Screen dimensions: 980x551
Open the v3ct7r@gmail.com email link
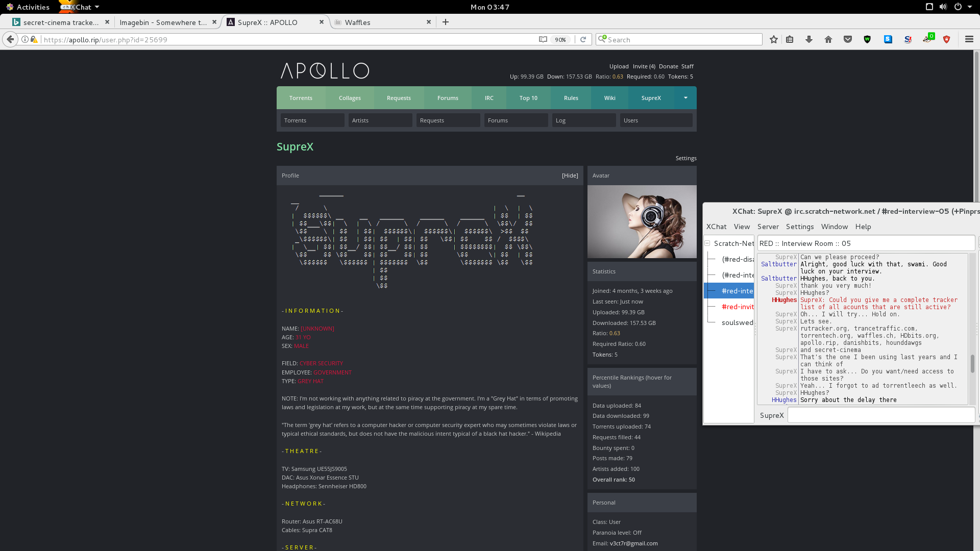633,543
